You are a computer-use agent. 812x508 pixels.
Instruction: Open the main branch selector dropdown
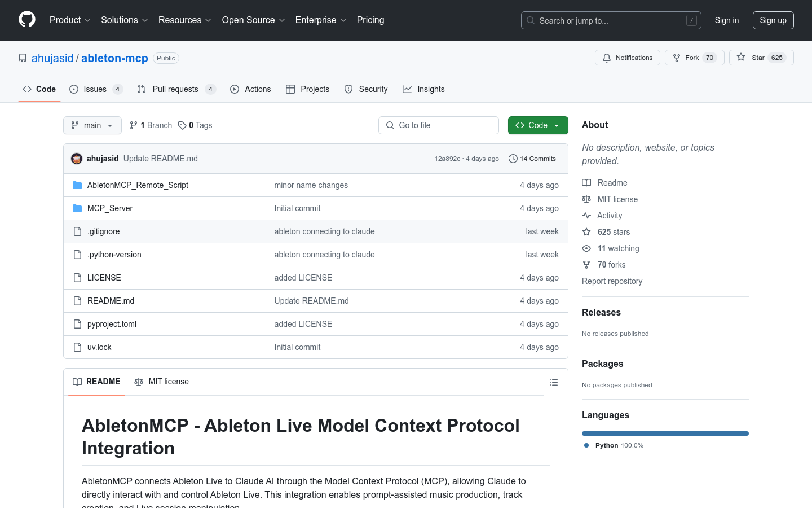(92, 125)
